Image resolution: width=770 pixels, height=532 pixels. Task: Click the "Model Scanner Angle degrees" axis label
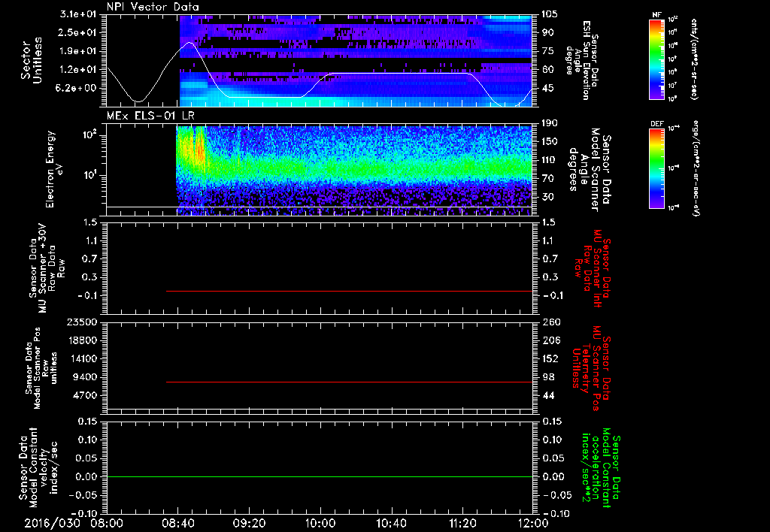click(x=589, y=169)
